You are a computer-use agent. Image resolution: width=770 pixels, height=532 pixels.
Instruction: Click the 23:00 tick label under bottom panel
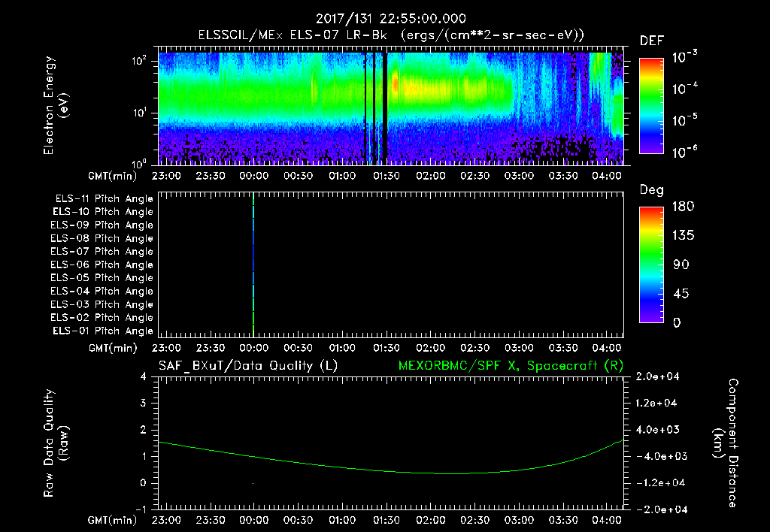pyautogui.click(x=166, y=520)
